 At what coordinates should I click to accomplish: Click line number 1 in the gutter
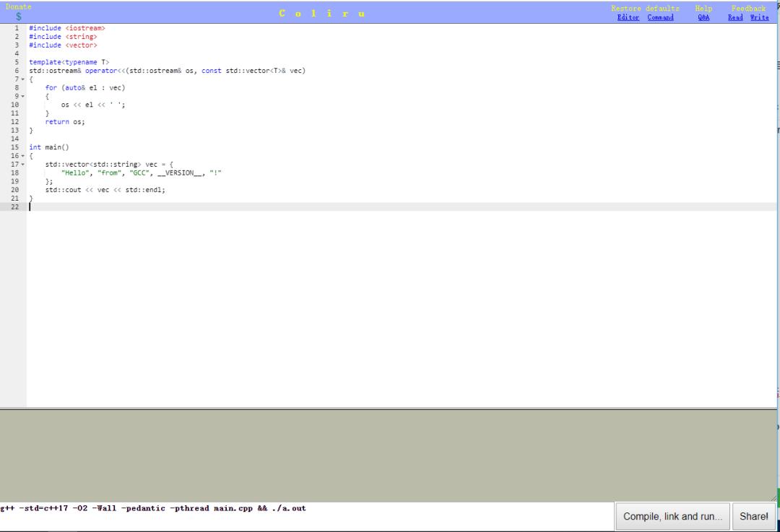[x=17, y=28]
